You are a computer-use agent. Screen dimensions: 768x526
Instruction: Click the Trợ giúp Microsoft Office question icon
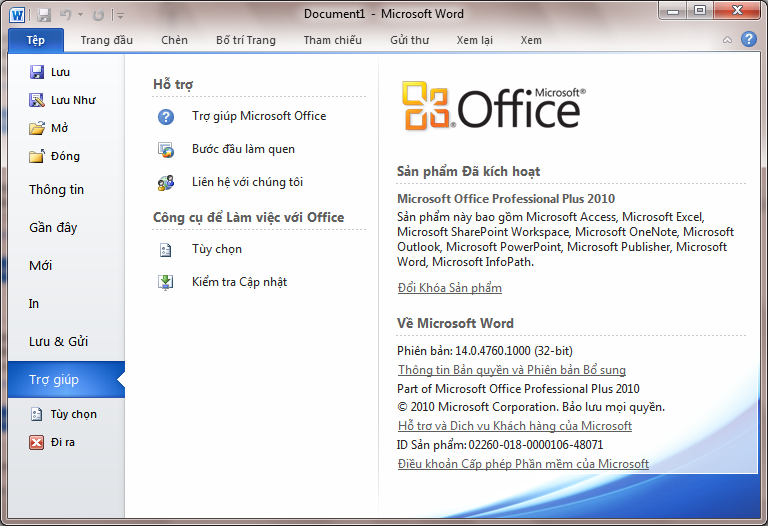click(166, 117)
